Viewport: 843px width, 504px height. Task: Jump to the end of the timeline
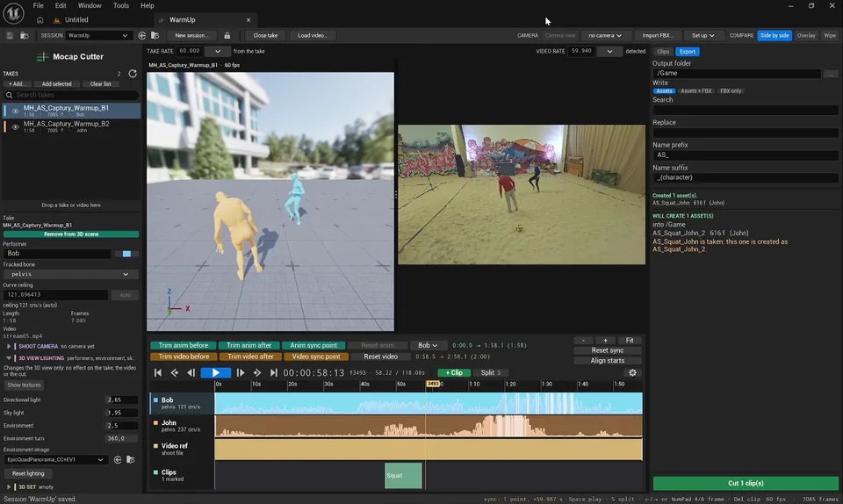click(x=274, y=372)
